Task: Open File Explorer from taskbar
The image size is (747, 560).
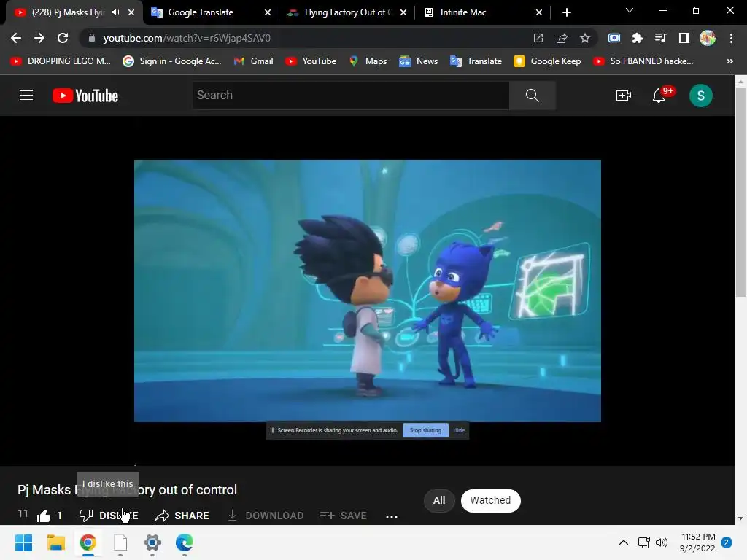Action: [55, 542]
